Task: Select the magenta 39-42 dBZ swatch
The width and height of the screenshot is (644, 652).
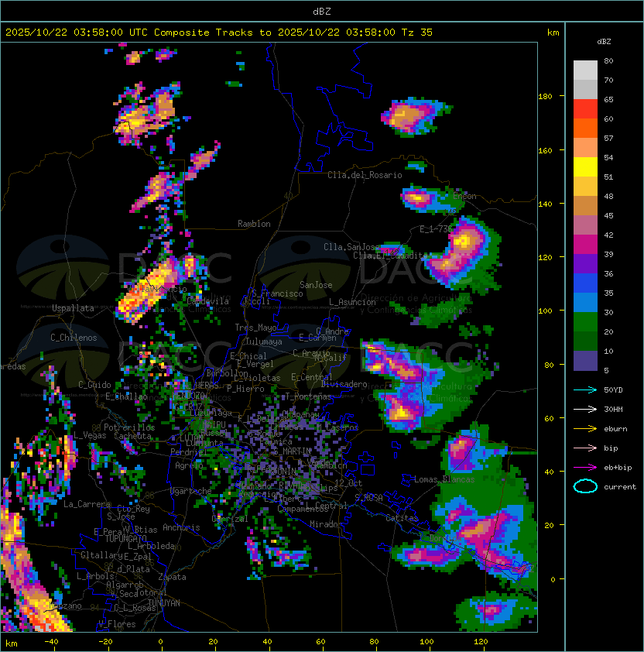Action: [585, 245]
